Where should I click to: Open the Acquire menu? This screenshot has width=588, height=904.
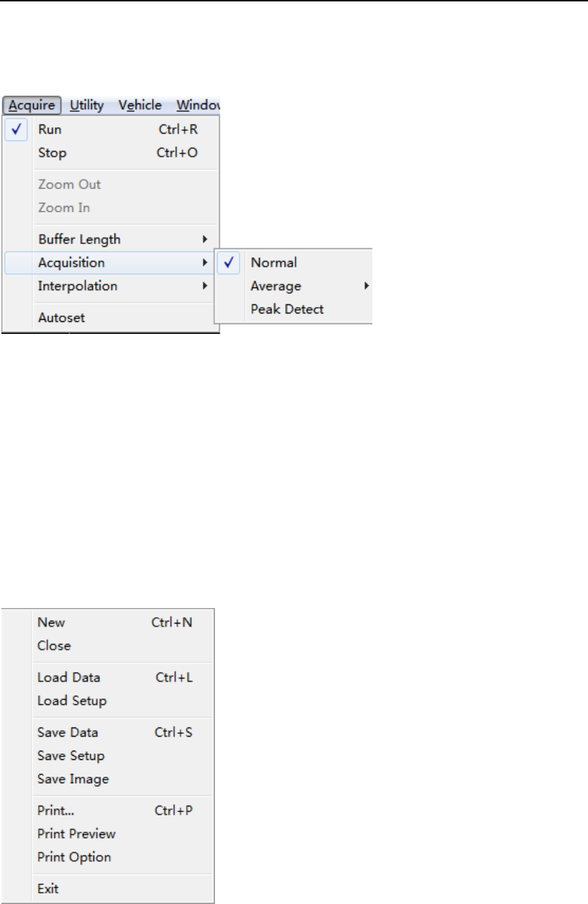coord(32,105)
